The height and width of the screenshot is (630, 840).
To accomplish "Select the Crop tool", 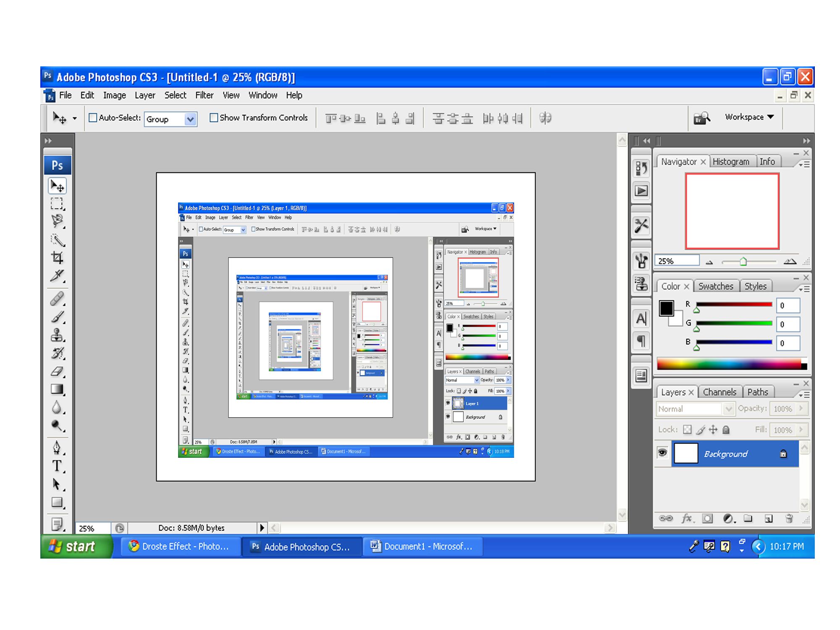I will pos(57,257).
